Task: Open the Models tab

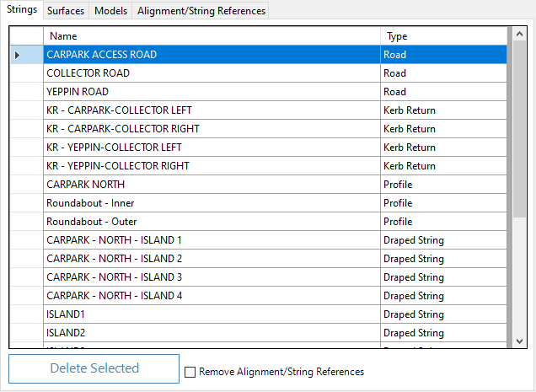Action: point(110,11)
